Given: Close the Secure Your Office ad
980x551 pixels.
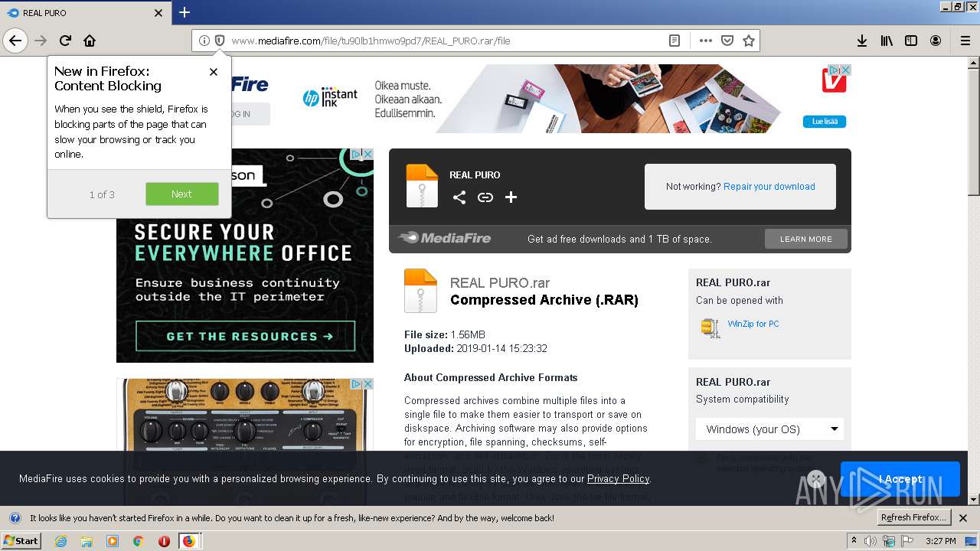Looking at the screenshot, I should tap(367, 154).
